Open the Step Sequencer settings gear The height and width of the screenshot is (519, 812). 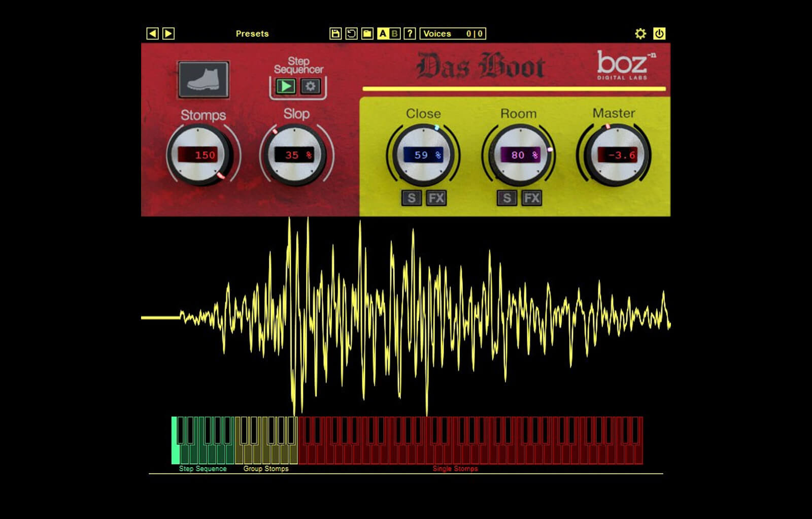coord(310,86)
